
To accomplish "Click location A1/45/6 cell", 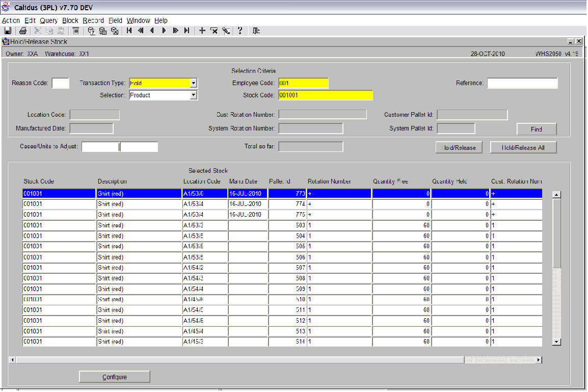I will point(205,299).
